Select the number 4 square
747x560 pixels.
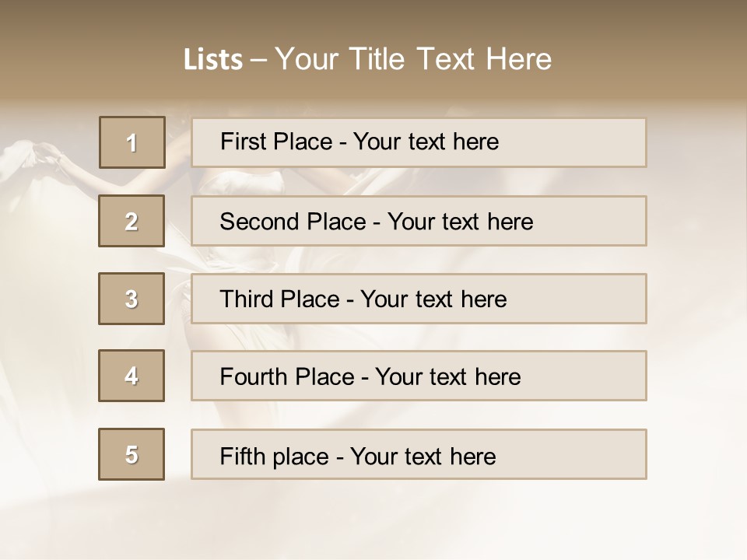[x=132, y=376]
